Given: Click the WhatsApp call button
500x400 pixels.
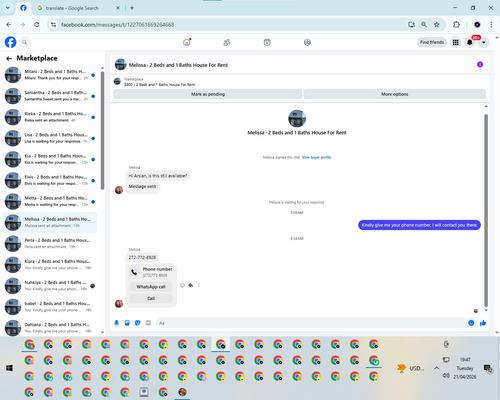Looking at the screenshot, I should point(151,287).
